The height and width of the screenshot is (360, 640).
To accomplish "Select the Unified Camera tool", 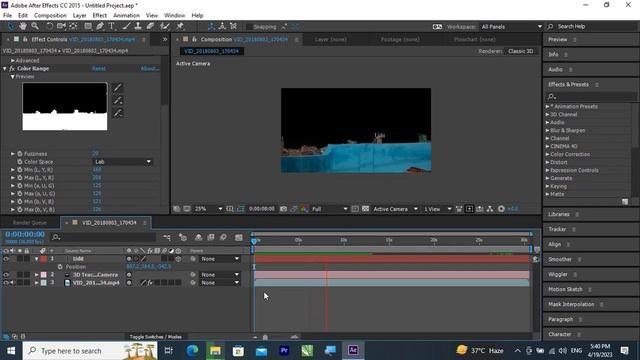I will pyautogui.click(x=61, y=26).
